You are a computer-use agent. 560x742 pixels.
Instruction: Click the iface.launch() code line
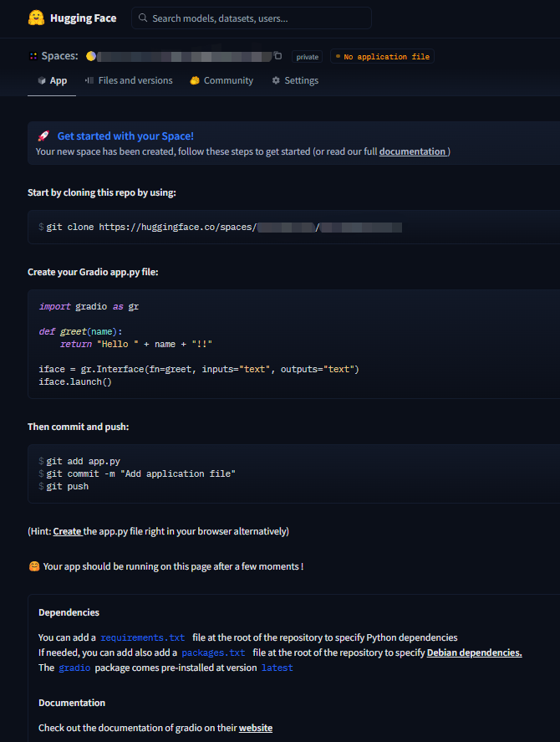(75, 381)
